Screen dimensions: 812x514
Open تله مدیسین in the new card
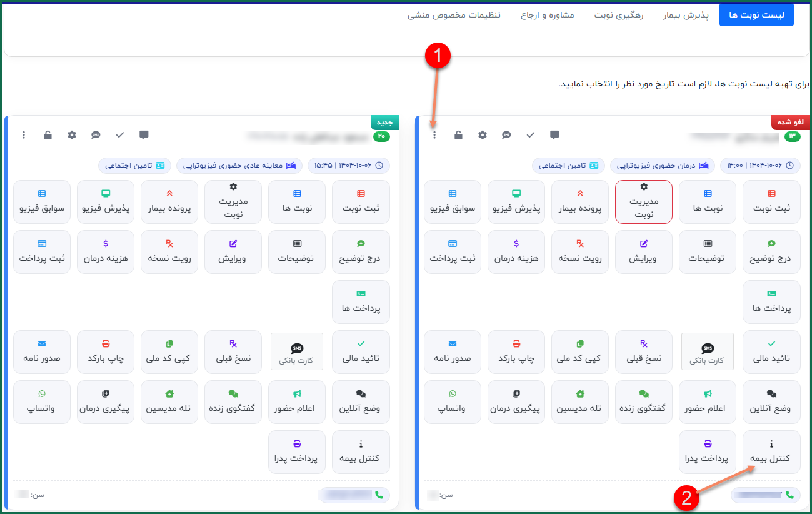point(169,401)
